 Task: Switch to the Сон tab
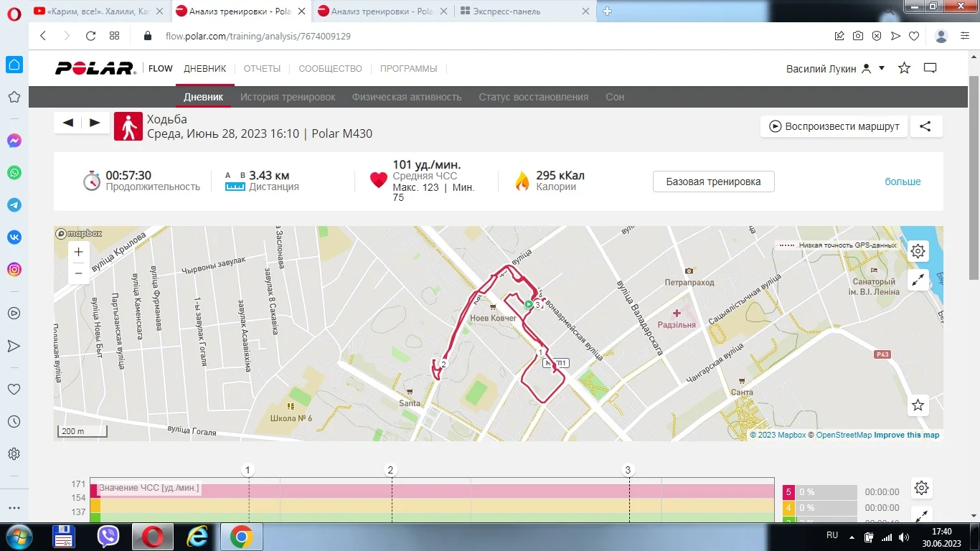coord(615,97)
